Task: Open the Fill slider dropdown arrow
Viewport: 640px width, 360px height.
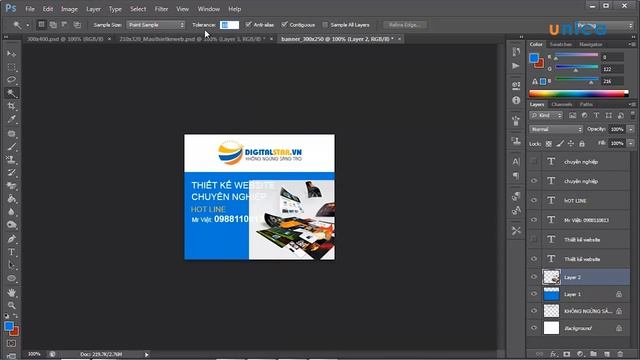Action: 631,143
